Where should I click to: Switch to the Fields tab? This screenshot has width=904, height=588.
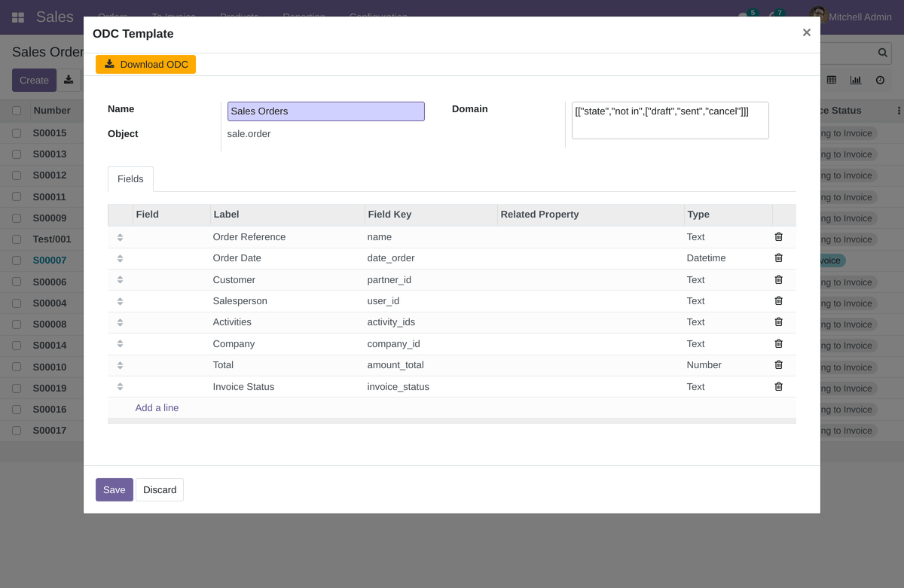(130, 179)
